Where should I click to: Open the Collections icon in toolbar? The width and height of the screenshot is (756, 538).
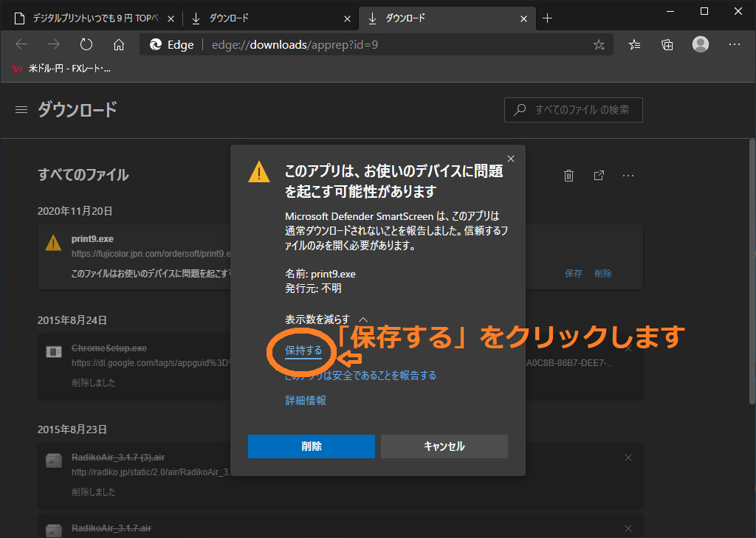(667, 45)
